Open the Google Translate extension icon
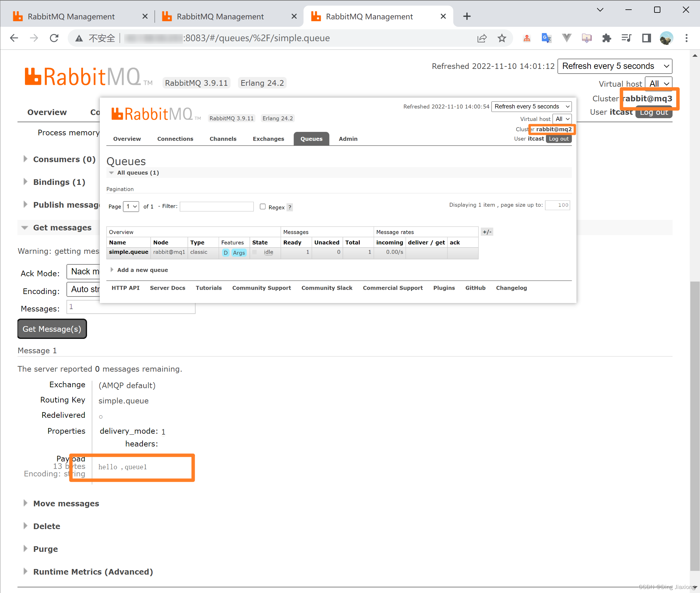Screen dimensions: 700x593 click(547, 38)
